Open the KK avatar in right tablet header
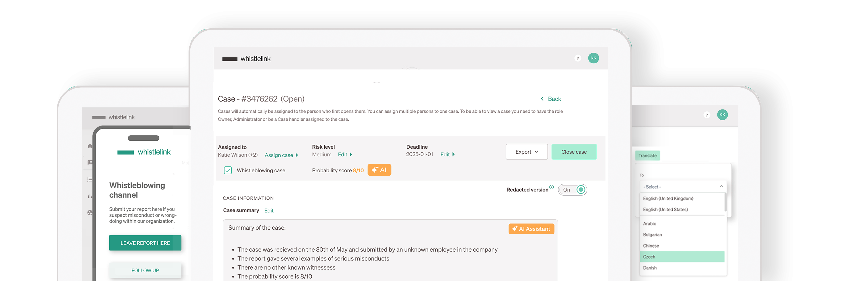Image resolution: width=868 pixels, height=281 pixels. (x=722, y=115)
